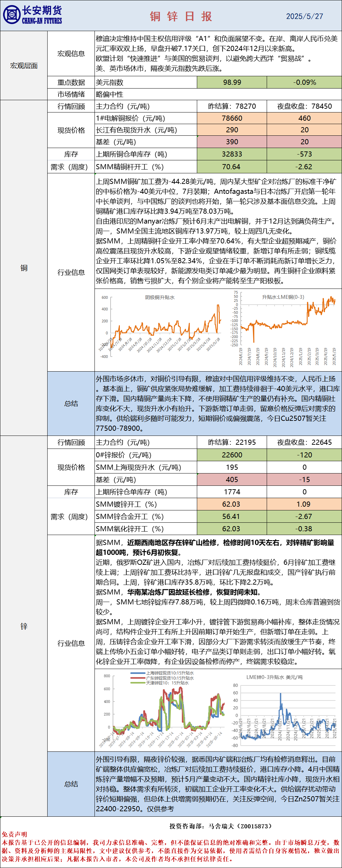Select the 锌 section label
Viewport: 342px width, 868px height.
[x=24, y=626]
